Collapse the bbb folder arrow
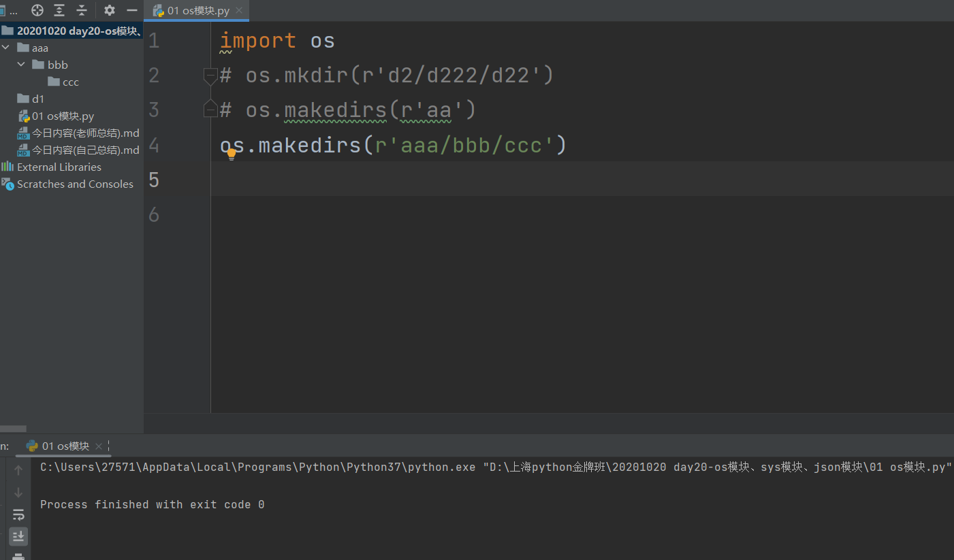The width and height of the screenshot is (954, 560). pos(21,65)
